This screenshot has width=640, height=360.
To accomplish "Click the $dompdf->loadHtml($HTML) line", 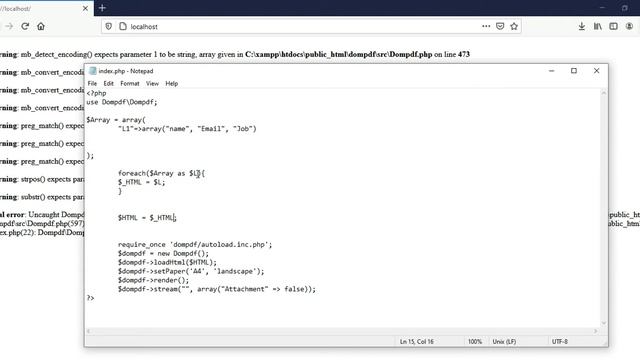I will 167,262.
